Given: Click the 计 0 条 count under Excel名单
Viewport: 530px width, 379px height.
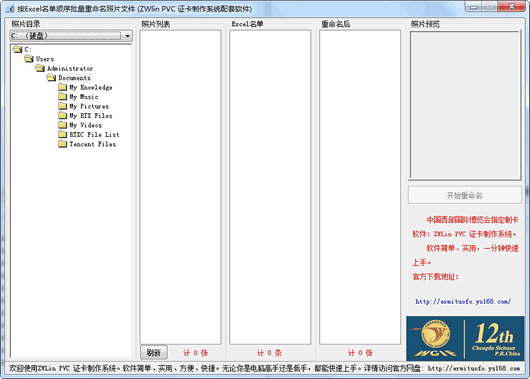Looking at the screenshot, I should coord(269,353).
